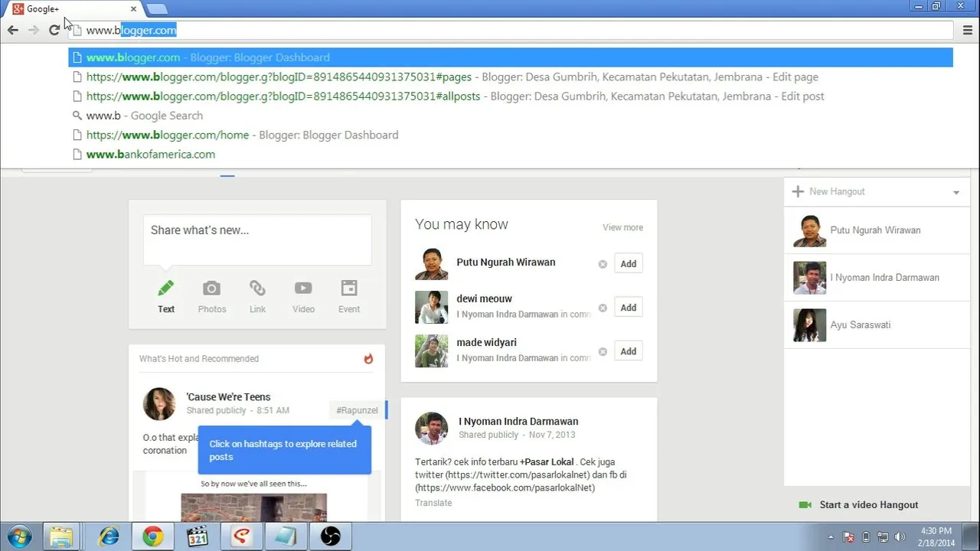Click shared date 'Nov 7, 2013'
Viewport: 980px width, 551px height.
point(552,435)
